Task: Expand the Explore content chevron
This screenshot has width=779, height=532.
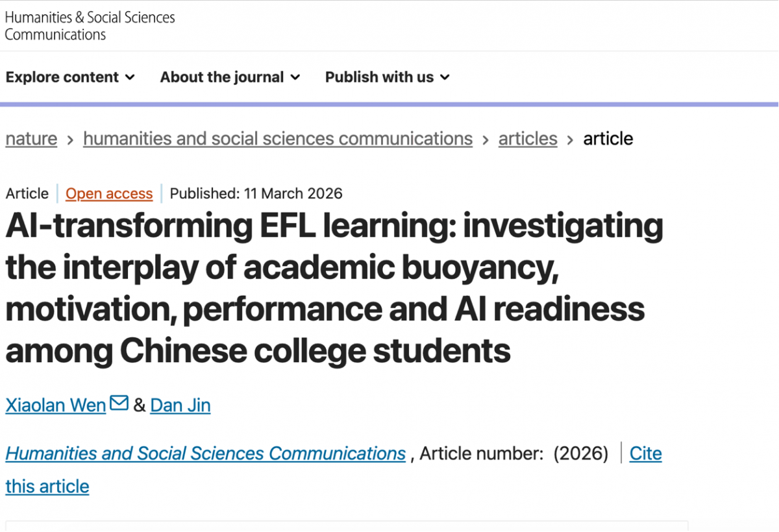Action: [x=130, y=77]
